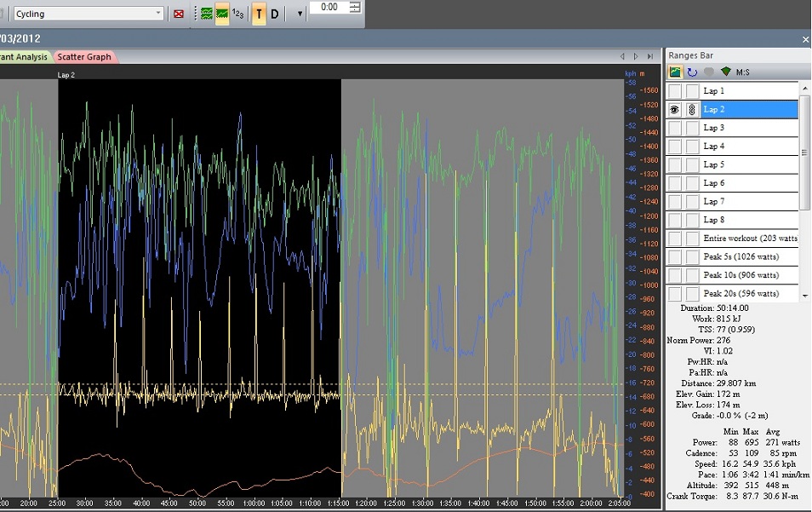
Task: Click the Ranges Bar chart image icon
Action: pyautogui.click(x=676, y=72)
